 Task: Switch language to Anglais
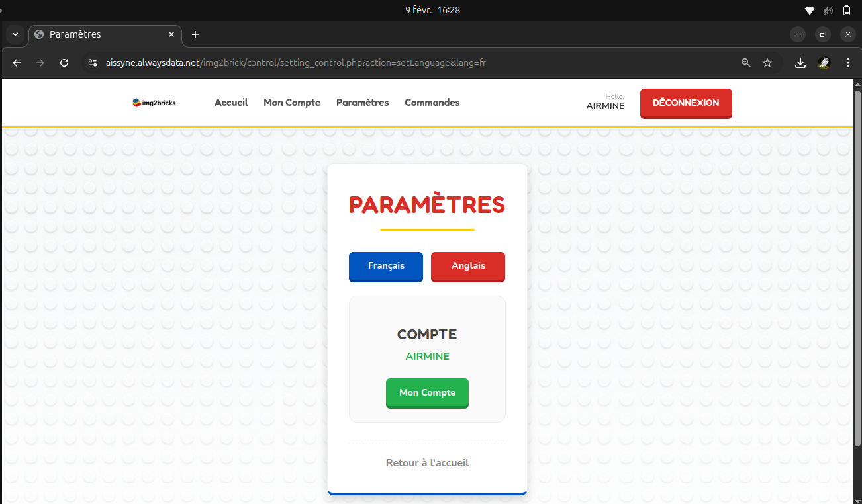468,266
